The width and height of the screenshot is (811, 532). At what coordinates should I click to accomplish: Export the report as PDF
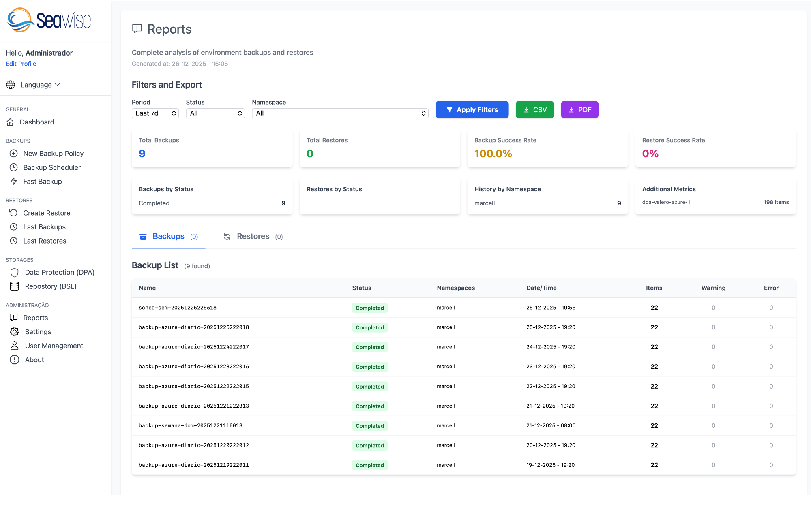pyautogui.click(x=579, y=109)
